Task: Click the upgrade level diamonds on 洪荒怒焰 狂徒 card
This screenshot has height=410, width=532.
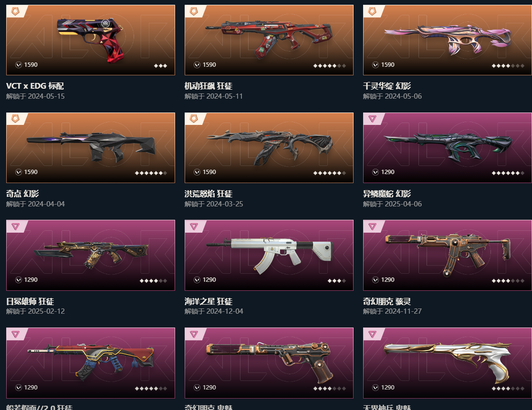Action: (330, 173)
